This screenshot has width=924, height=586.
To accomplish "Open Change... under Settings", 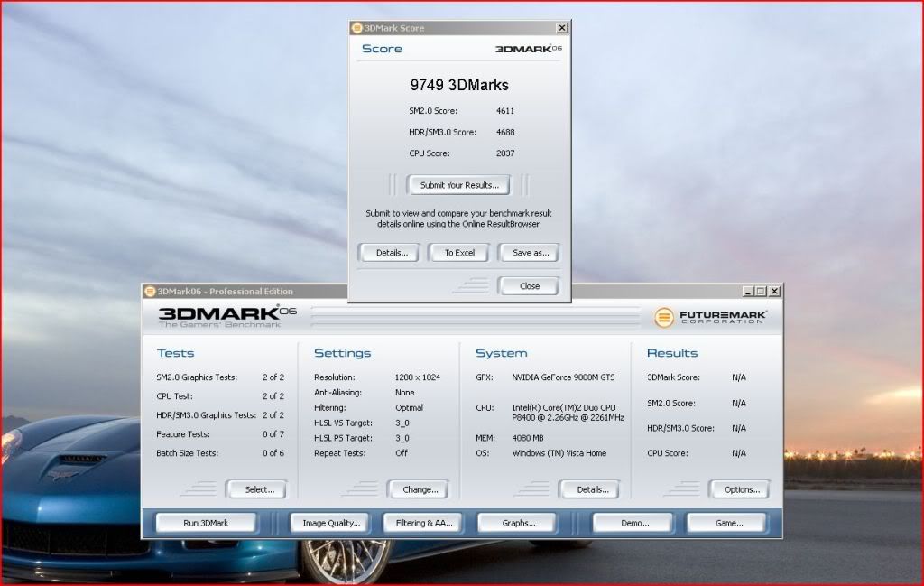I will click(x=419, y=489).
